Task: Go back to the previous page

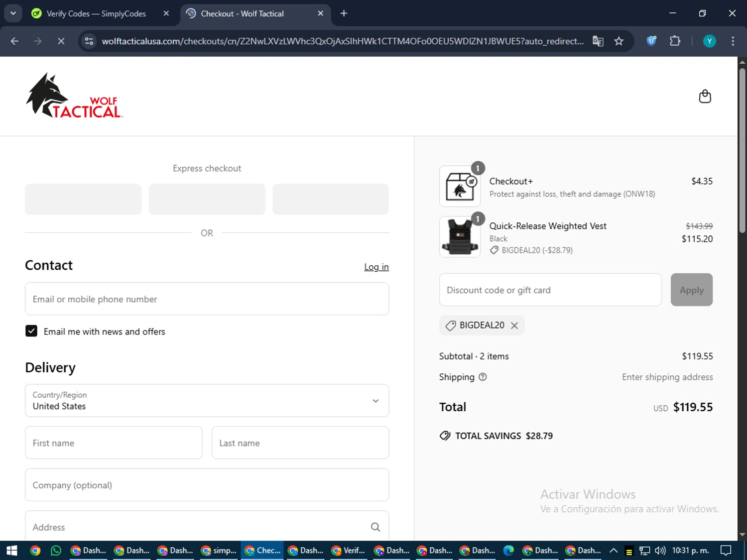Action: click(x=14, y=41)
